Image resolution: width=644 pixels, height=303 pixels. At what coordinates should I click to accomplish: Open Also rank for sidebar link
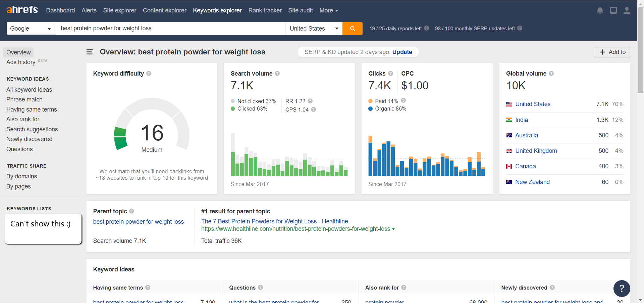[23, 119]
